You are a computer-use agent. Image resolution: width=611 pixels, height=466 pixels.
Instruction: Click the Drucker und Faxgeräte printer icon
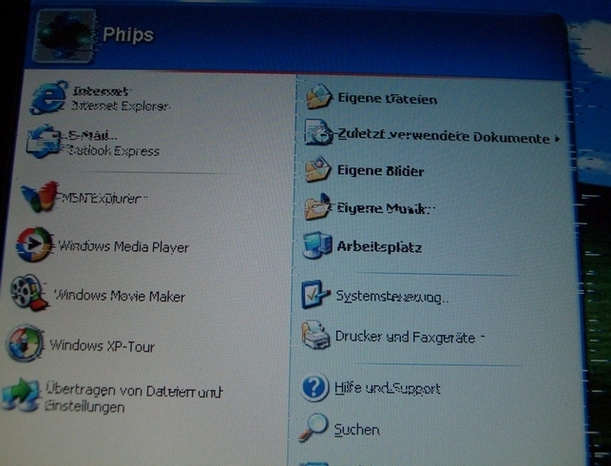point(316,335)
